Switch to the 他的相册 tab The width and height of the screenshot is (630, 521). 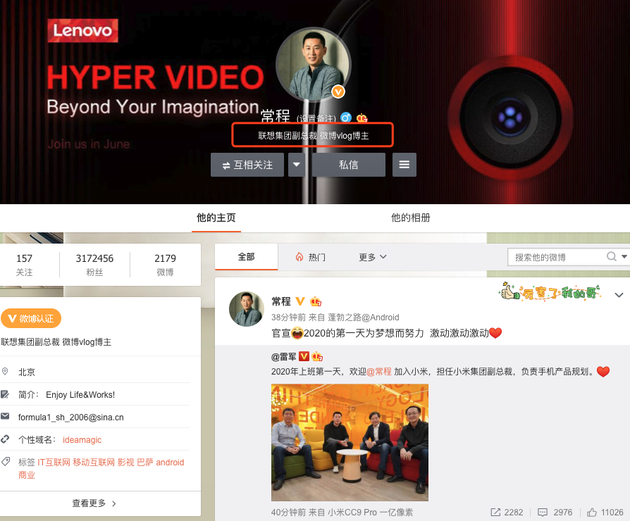(411, 218)
